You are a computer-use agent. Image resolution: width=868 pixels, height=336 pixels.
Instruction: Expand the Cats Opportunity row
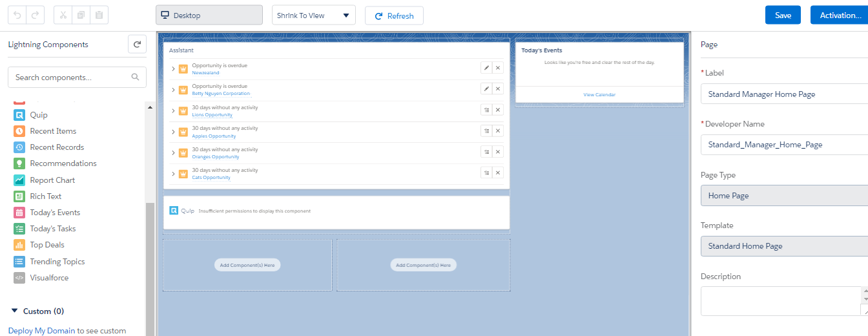click(x=173, y=174)
